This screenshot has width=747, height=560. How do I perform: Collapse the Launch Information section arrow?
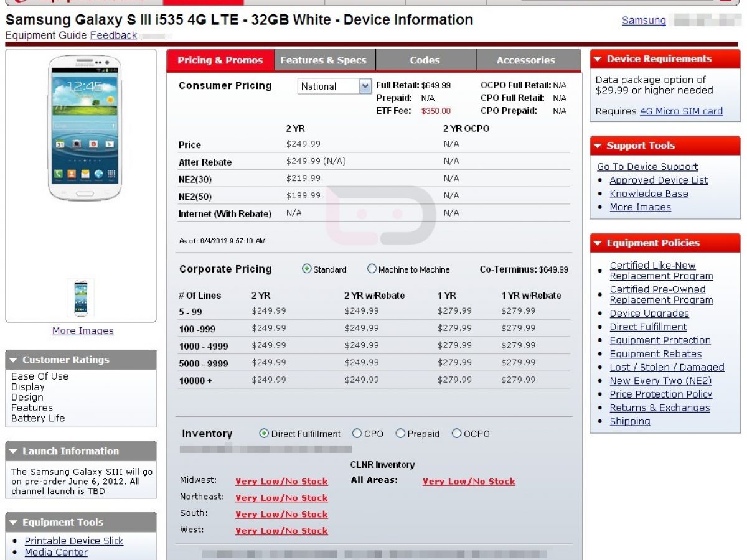tap(13, 452)
